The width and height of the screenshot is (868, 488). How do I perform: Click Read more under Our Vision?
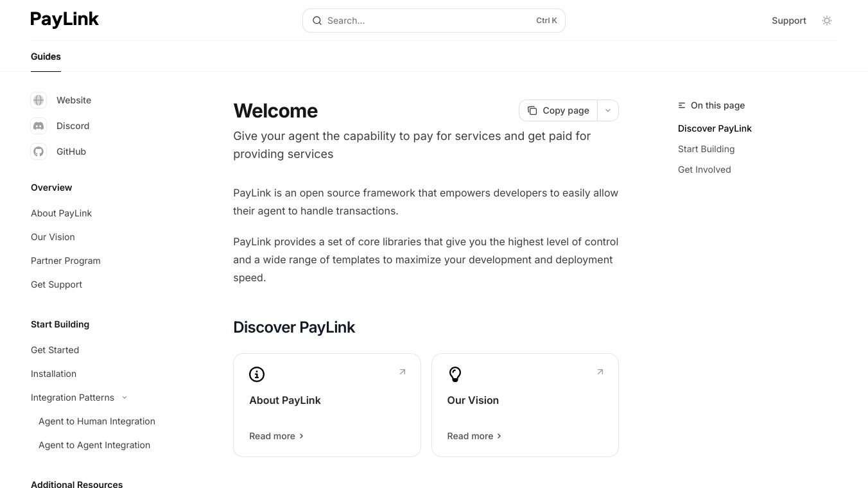point(474,436)
